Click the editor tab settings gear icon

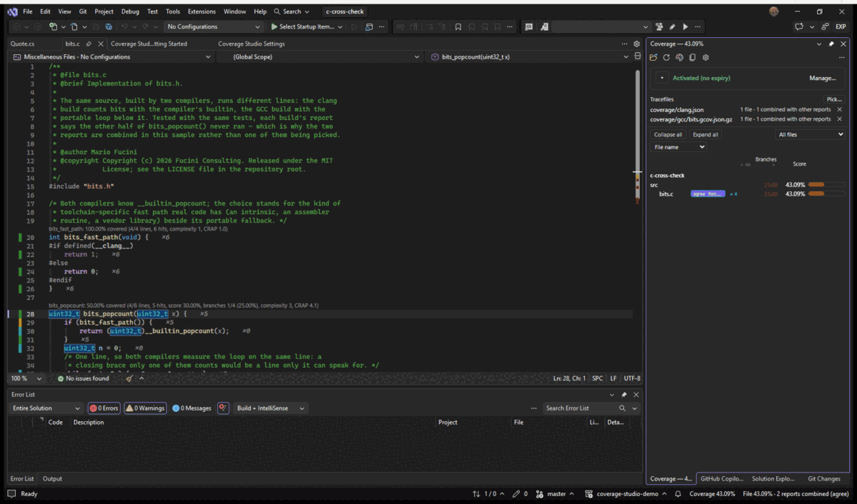636,44
